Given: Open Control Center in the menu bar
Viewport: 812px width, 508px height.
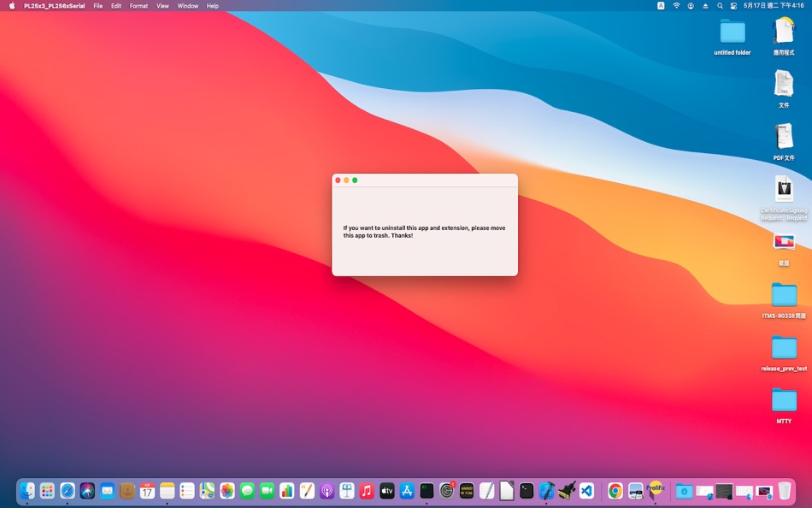Looking at the screenshot, I should click(734, 6).
